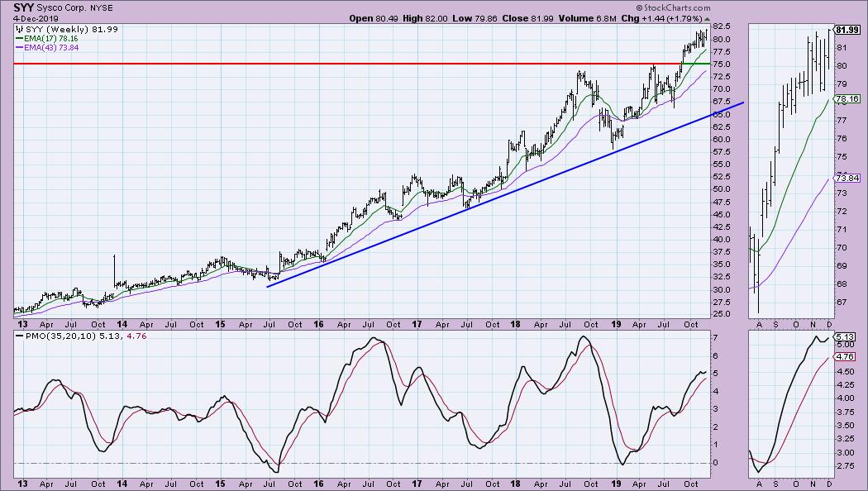The height and width of the screenshot is (491, 868).
Task: Click the boxed 4.76 PMO signal tag
Action: pyautogui.click(x=846, y=357)
